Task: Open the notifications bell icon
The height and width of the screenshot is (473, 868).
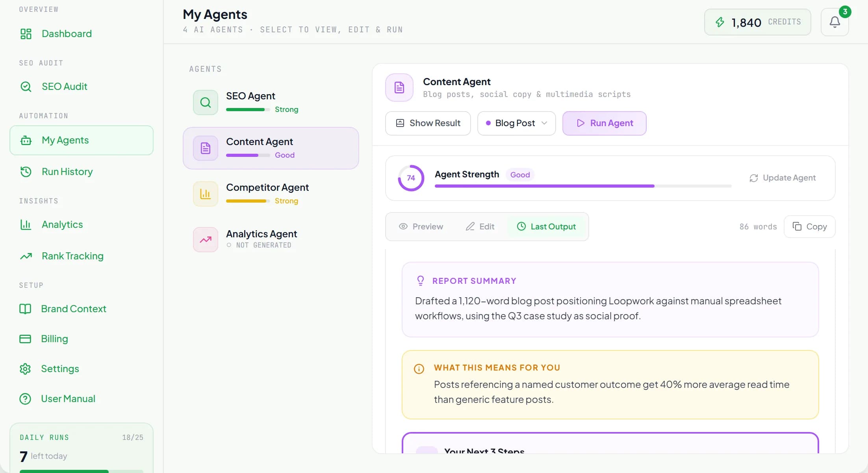Action: 835,22
